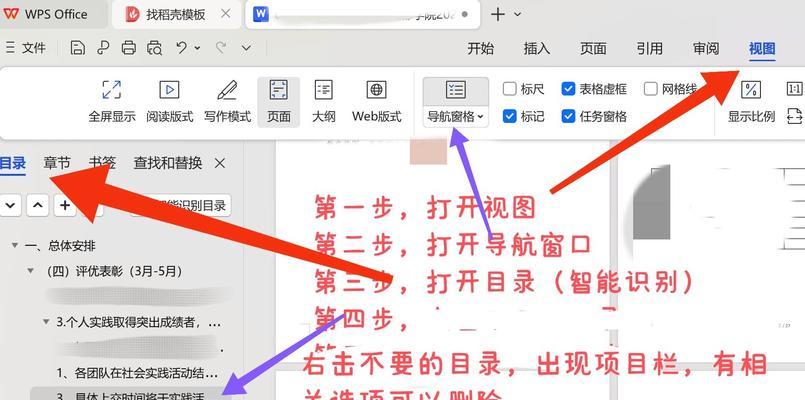Screen dimensions: 805x400
Task: Uncheck the 任务窗格 checkbox
Action: (568, 117)
